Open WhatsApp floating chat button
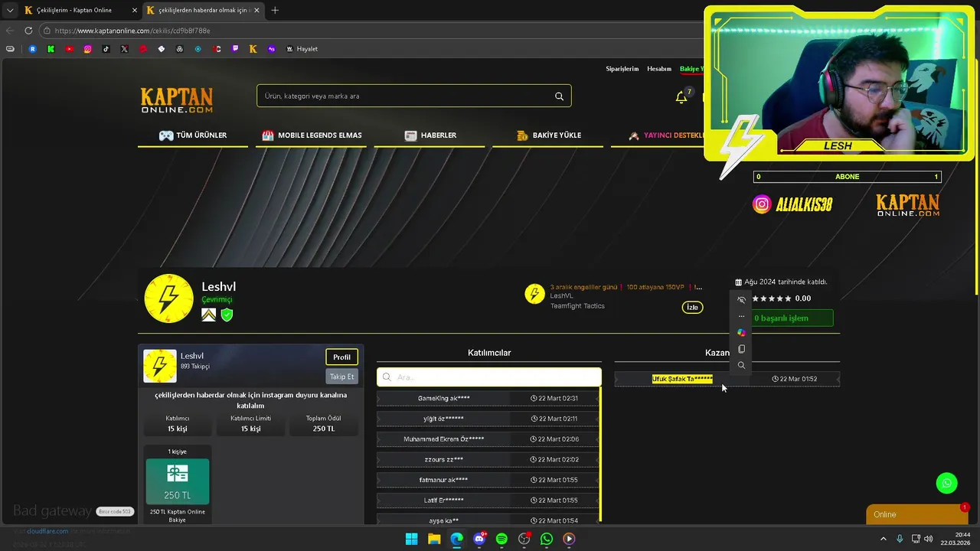The image size is (980, 551). point(947,483)
